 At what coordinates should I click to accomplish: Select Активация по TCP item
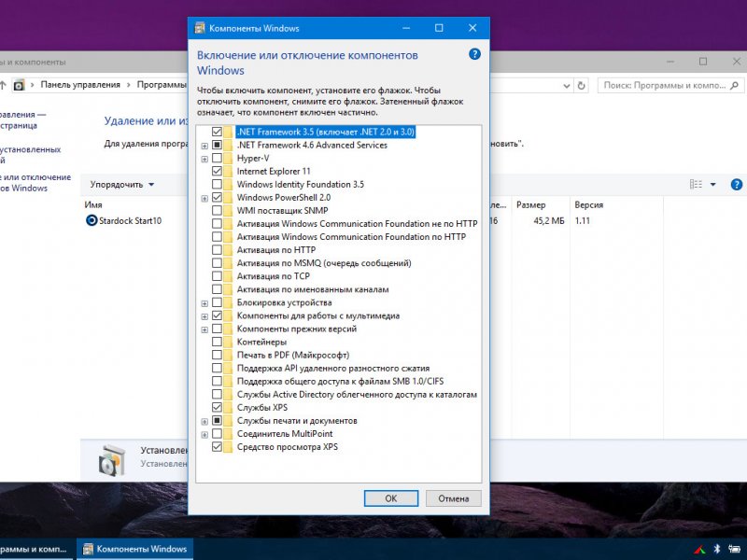click(x=274, y=276)
